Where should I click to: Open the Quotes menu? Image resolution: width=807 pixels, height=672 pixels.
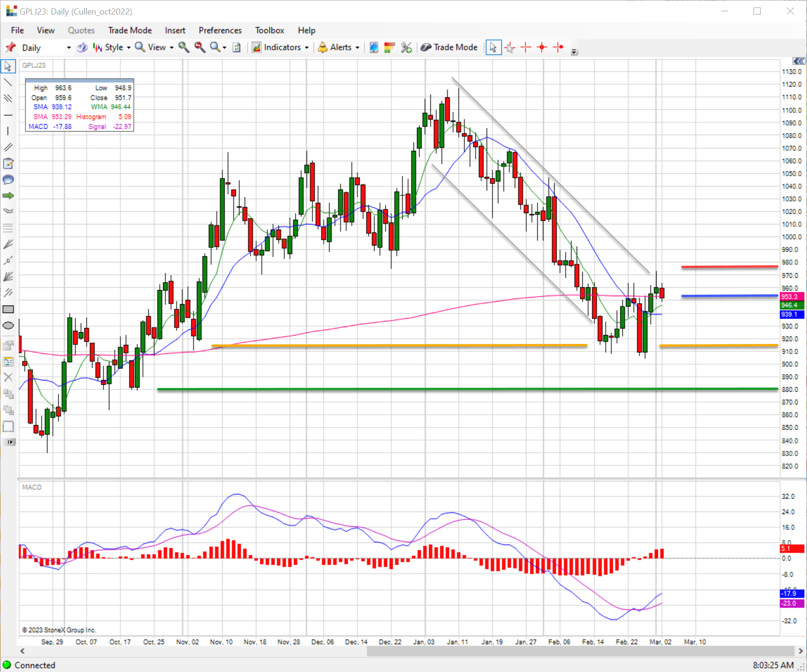[81, 30]
